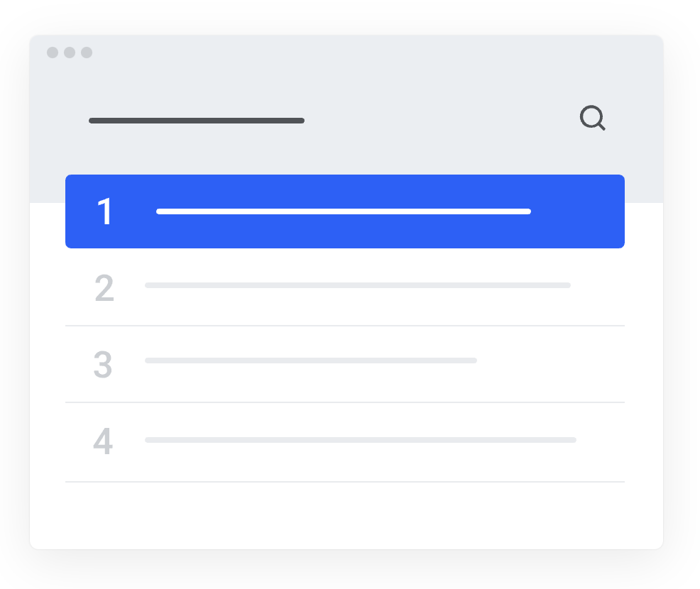Click the gray number 3
700x589 pixels.
103,365
